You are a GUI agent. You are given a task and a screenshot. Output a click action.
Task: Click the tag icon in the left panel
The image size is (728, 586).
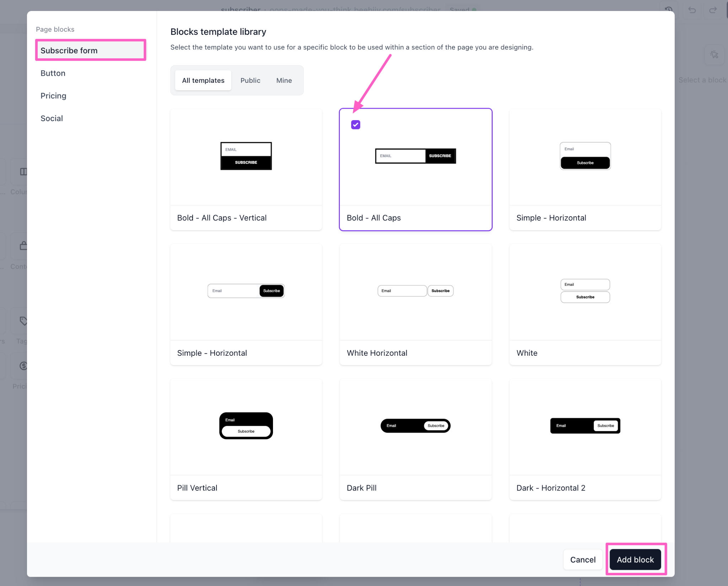coord(23,321)
